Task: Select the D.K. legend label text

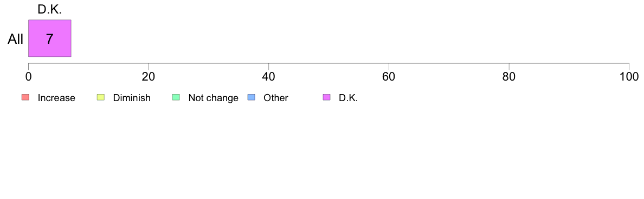Action: coord(348,98)
